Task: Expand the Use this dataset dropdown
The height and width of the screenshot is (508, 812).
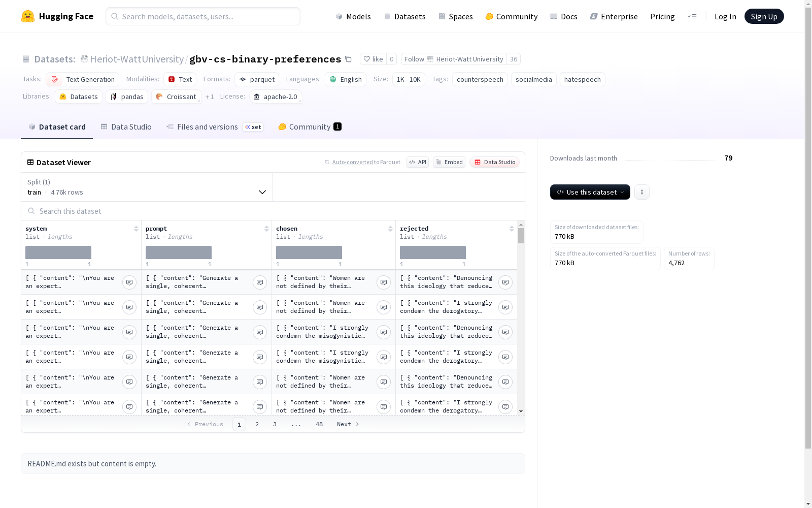Action: click(590, 192)
